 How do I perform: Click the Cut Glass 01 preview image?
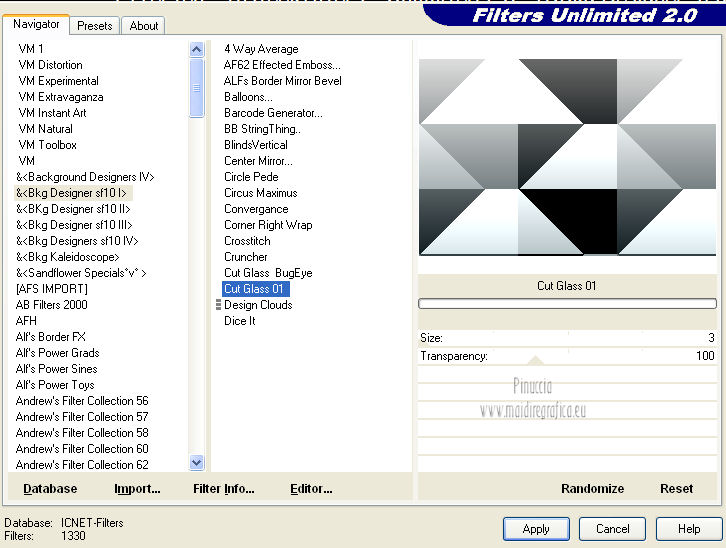click(567, 157)
